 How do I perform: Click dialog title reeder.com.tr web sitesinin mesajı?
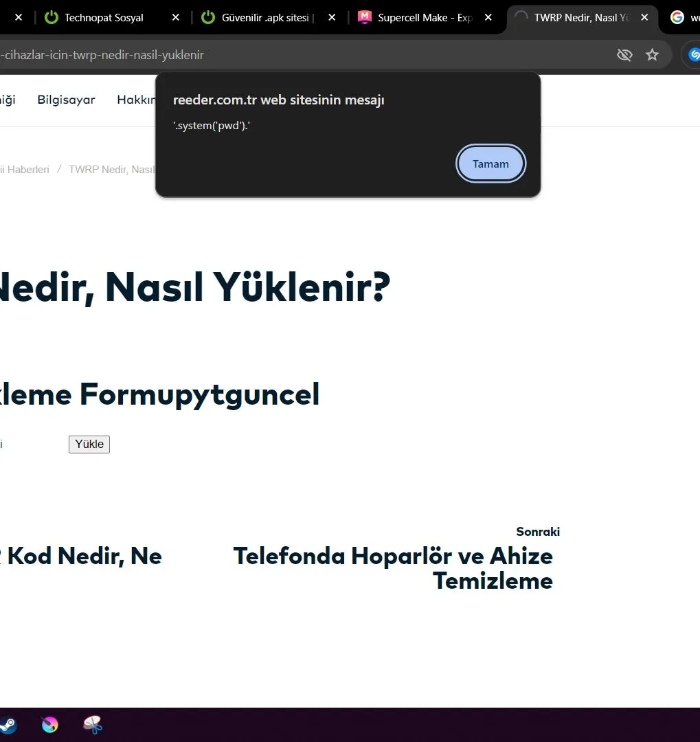(278, 100)
